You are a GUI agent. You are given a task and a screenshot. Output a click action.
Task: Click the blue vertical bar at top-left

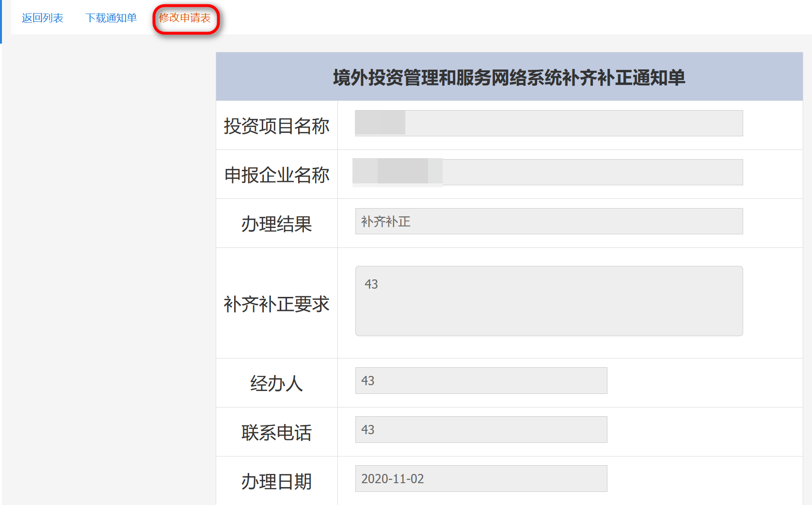coord(1,22)
